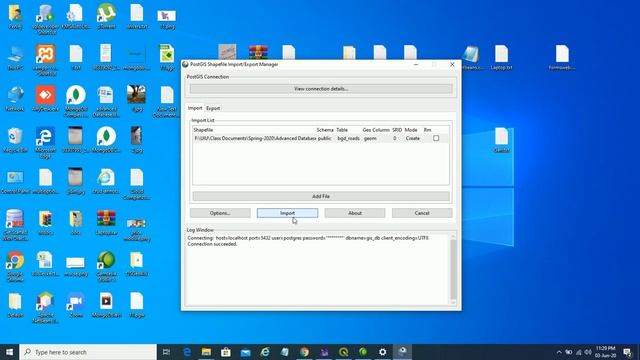
Task: Open Internet Explorer from the taskbar
Action: (265, 352)
